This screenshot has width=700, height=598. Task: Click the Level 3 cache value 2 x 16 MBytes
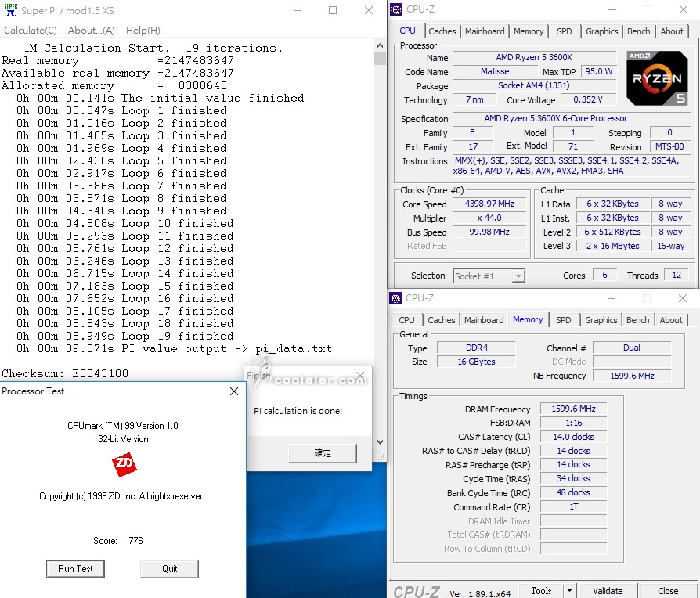[x=612, y=246]
